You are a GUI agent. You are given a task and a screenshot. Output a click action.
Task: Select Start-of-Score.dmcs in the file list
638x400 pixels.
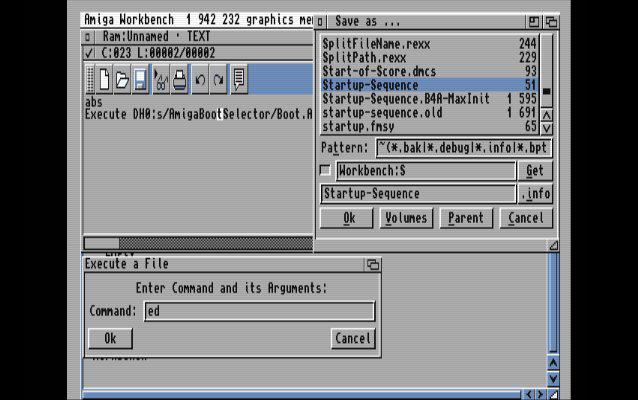429,71
